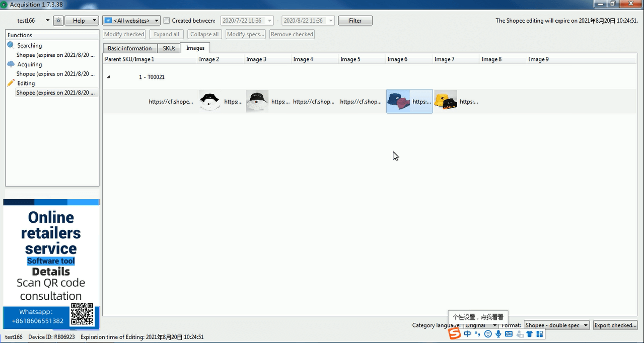Click the Modify checked button
Viewport: 644px width, 343px height.
pos(124,34)
